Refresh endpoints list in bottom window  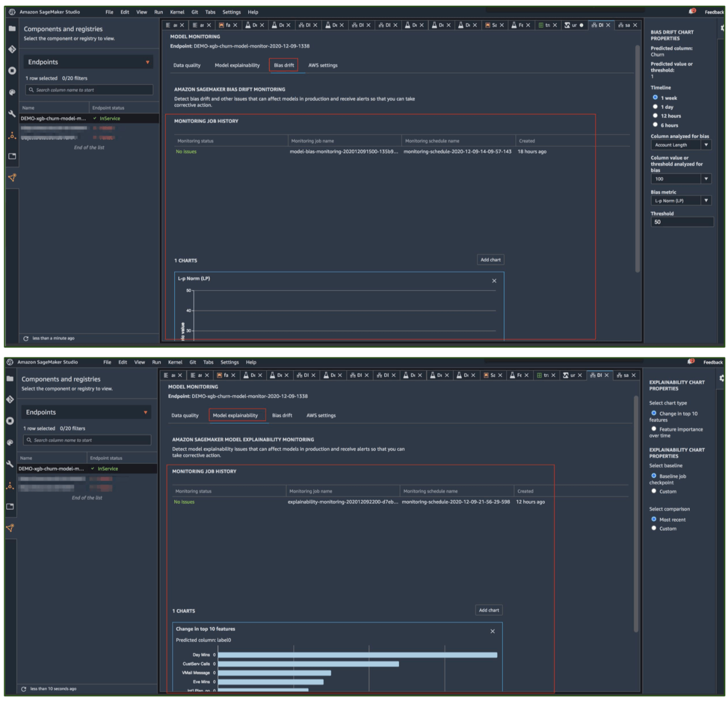click(x=23, y=689)
